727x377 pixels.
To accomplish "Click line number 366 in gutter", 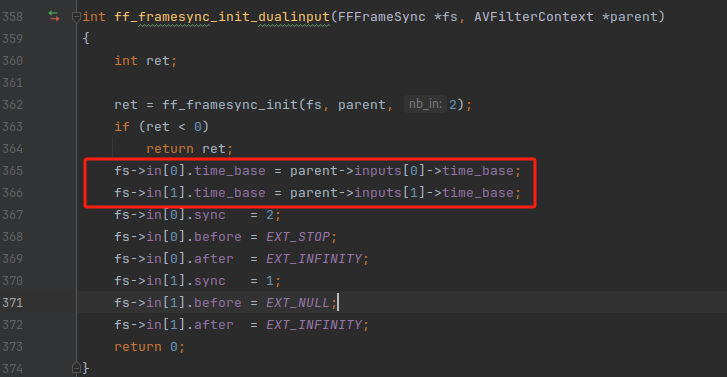I will coord(13,192).
